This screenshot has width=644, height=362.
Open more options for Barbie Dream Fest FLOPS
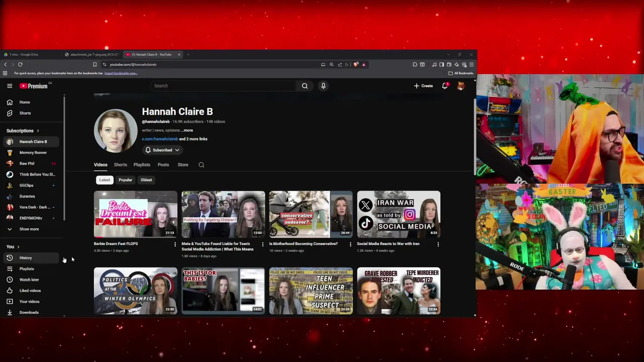click(x=175, y=244)
